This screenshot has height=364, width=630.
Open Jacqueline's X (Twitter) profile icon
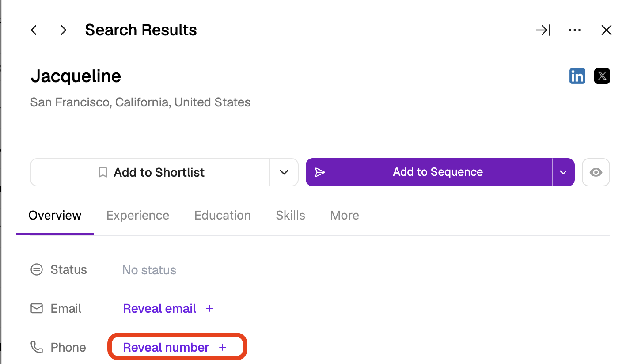(x=602, y=76)
